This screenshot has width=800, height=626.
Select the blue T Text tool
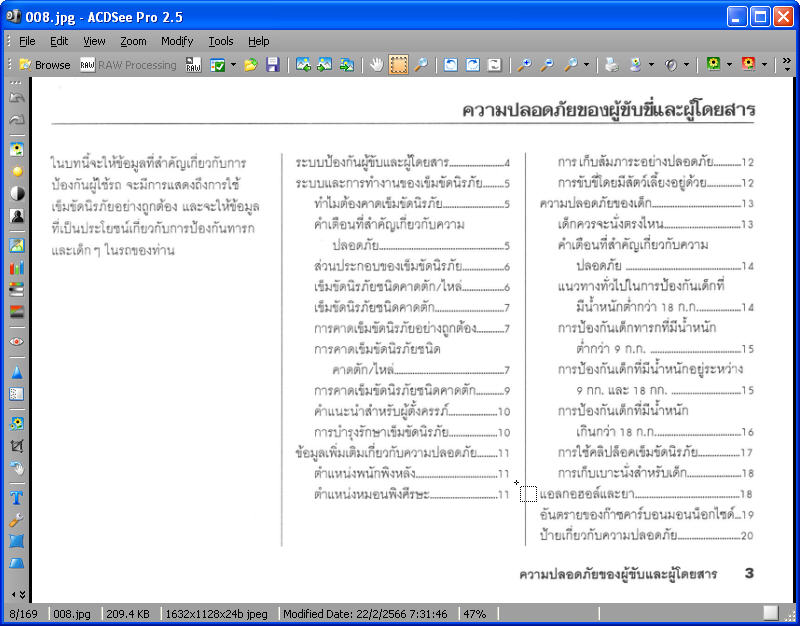(x=17, y=497)
